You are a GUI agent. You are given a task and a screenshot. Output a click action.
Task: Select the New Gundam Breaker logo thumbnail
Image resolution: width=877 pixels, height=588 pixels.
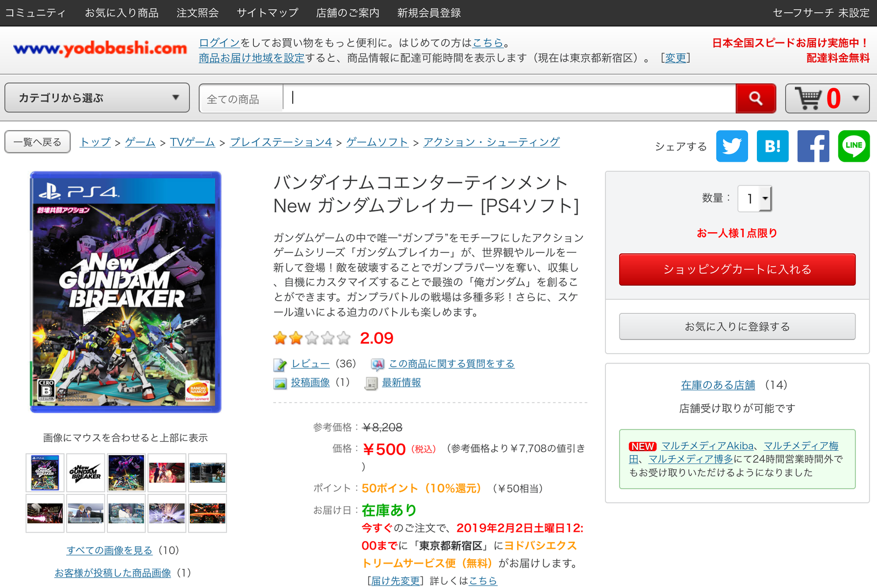[86, 473]
